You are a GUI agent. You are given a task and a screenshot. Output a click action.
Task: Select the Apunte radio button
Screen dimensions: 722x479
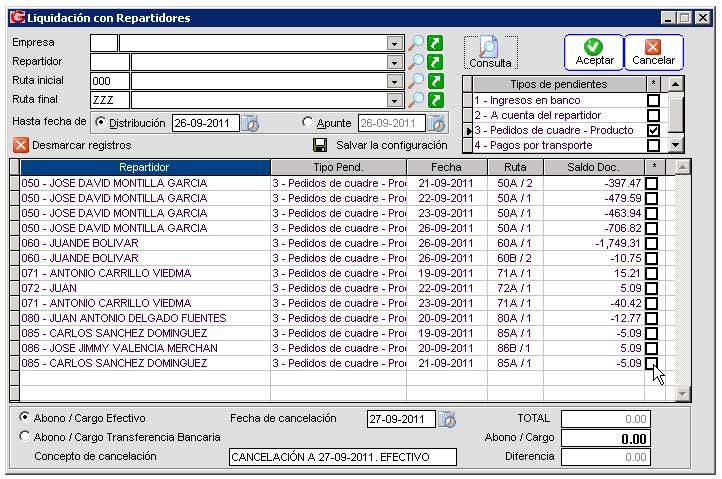click(x=307, y=122)
